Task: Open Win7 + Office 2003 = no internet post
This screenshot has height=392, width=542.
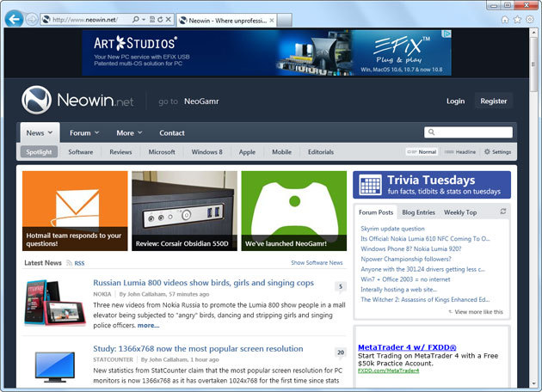Action: (x=405, y=279)
